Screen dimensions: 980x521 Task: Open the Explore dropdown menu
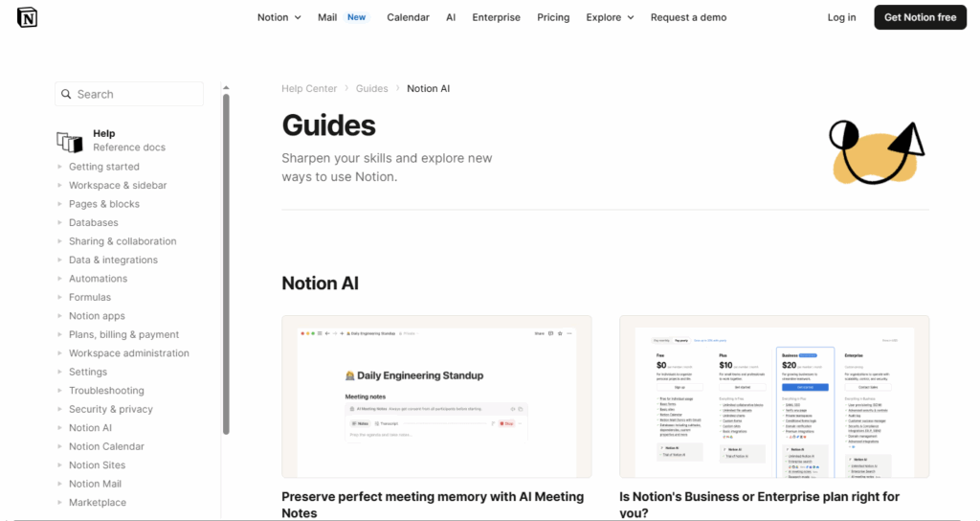[610, 17]
